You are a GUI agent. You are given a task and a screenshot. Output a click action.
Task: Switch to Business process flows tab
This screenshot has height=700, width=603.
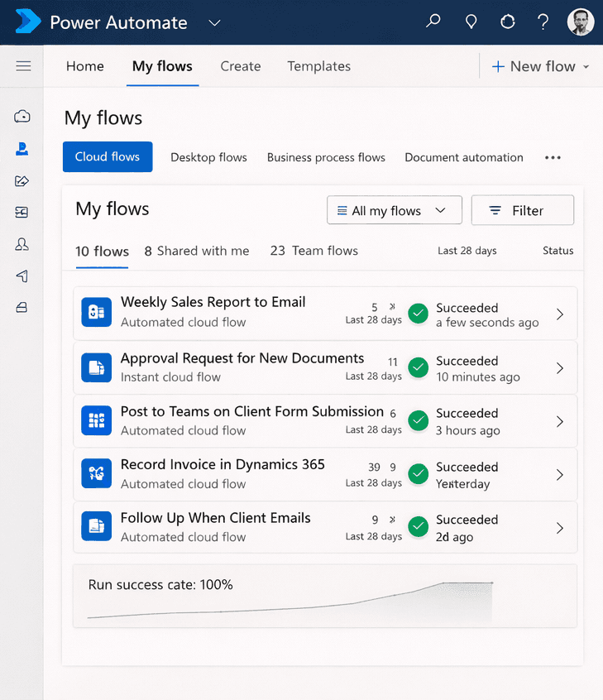click(326, 157)
